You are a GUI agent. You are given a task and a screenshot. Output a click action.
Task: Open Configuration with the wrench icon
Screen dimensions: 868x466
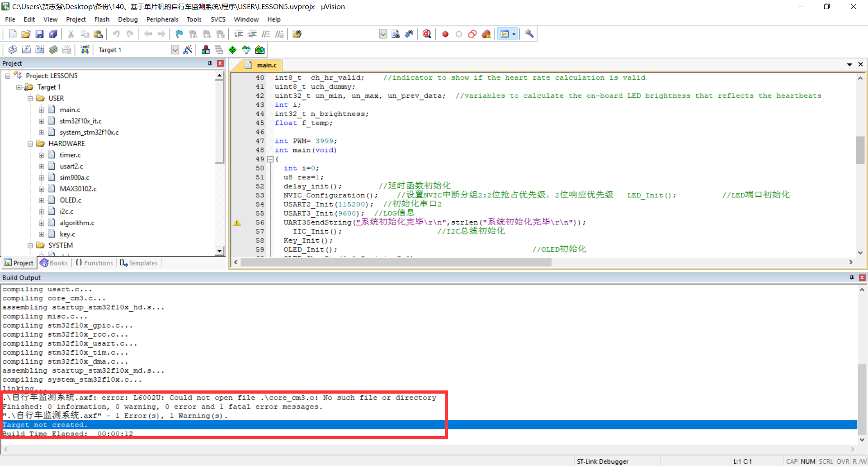(x=529, y=34)
